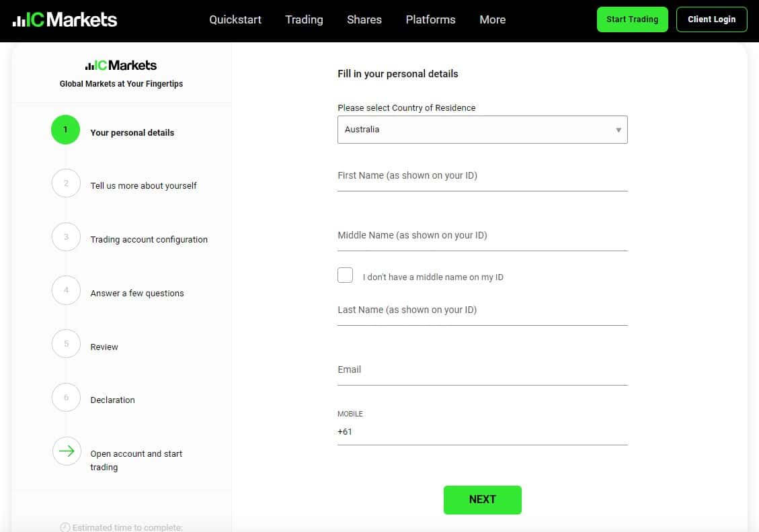
Task: Click the clock icon near estimated time
Action: [x=65, y=527]
